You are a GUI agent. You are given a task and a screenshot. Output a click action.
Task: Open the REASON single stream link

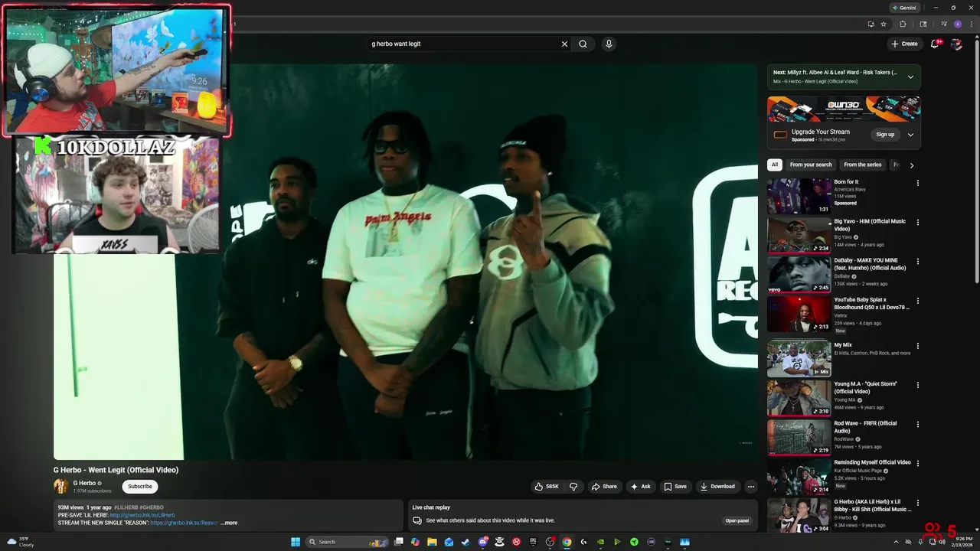pos(185,523)
